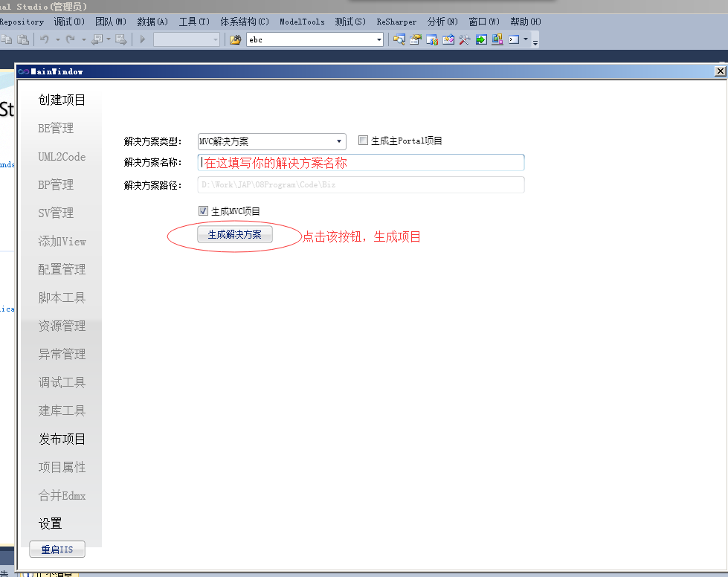Click the green arrow Start Page icon
The height and width of the screenshot is (577, 728).
click(x=481, y=39)
